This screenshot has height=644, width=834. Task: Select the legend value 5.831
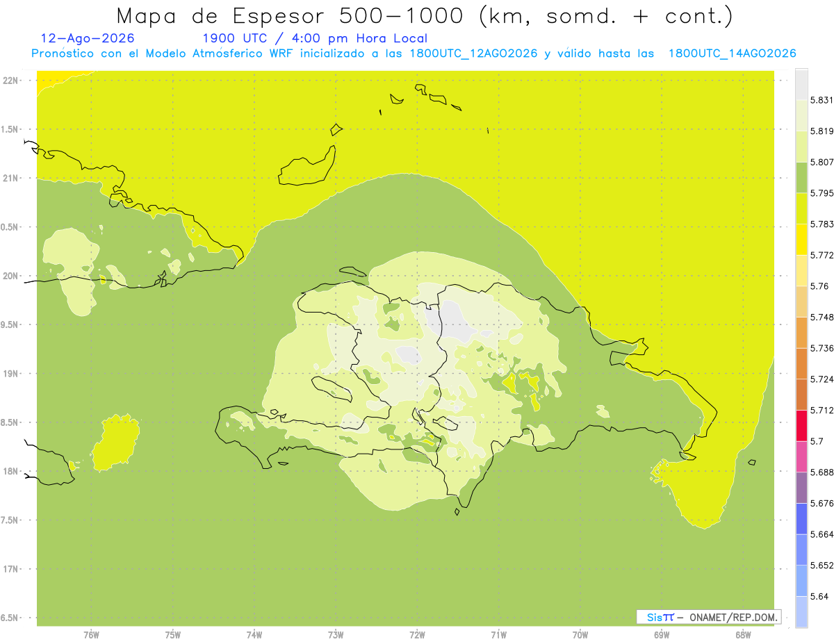pyautogui.click(x=821, y=100)
